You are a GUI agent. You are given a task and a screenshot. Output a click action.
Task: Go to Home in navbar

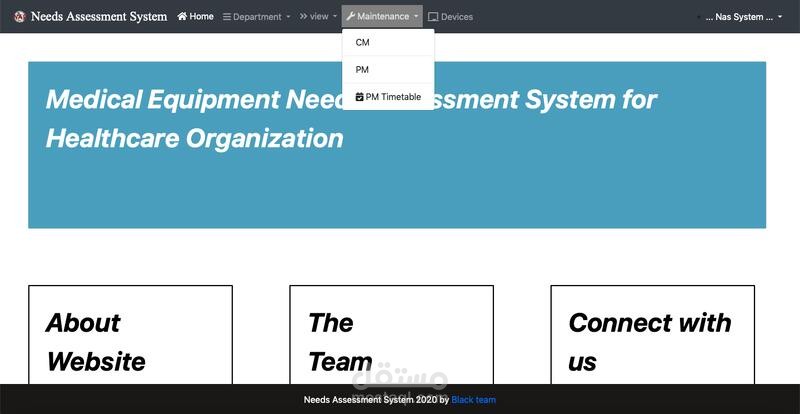click(x=195, y=16)
